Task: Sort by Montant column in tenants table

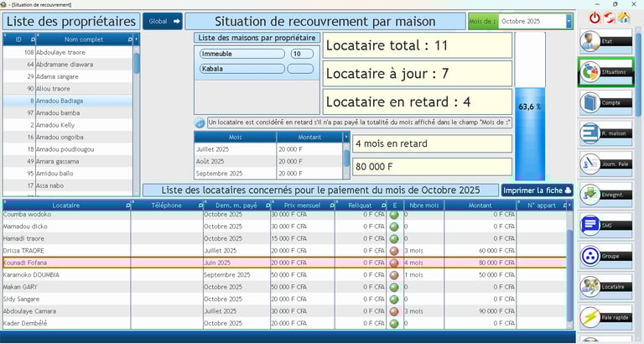Action: 480,205
